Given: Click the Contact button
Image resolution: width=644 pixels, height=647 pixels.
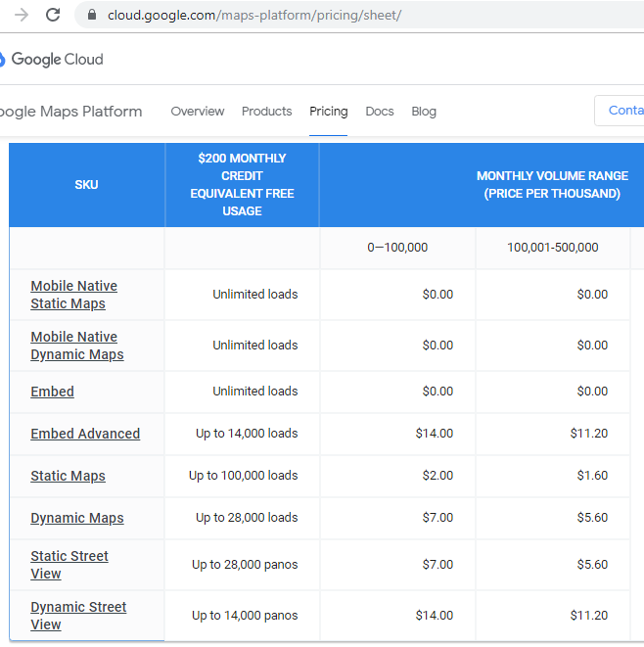Looking at the screenshot, I should tap(620, 111).
